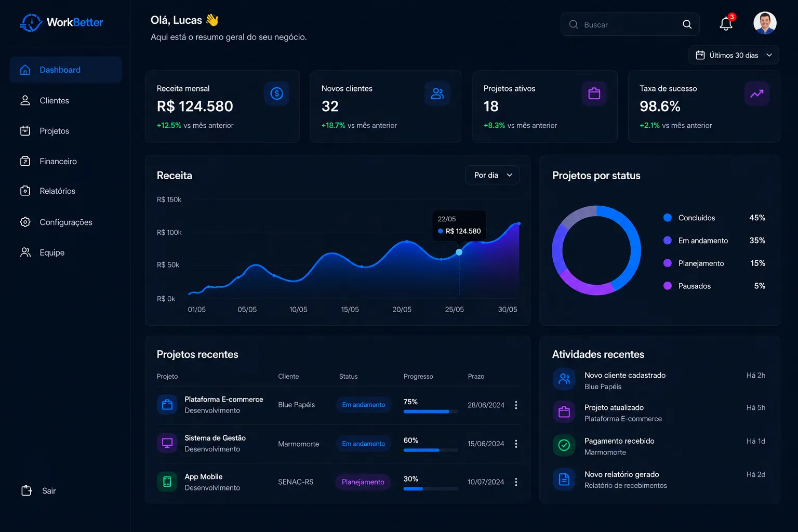Click the Pagamento recebido activity title
The image size is (798, 532).
point(619,441)
